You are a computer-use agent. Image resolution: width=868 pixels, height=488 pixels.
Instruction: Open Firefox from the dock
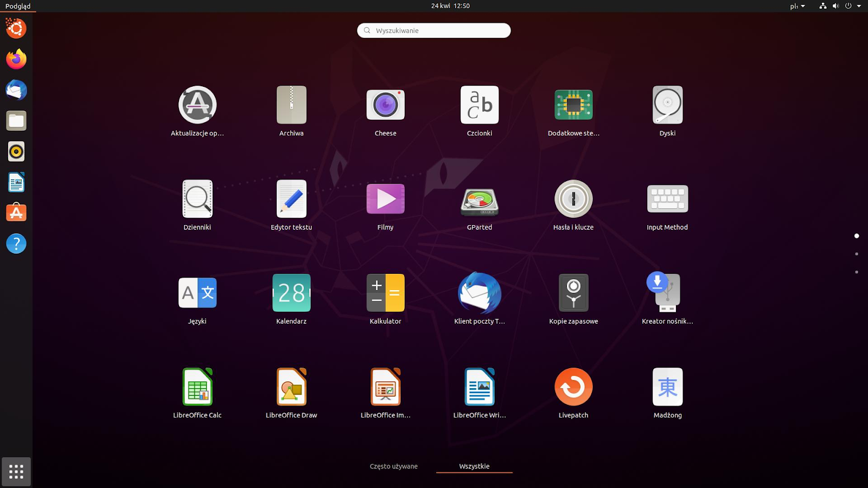(x=16, y=59)
